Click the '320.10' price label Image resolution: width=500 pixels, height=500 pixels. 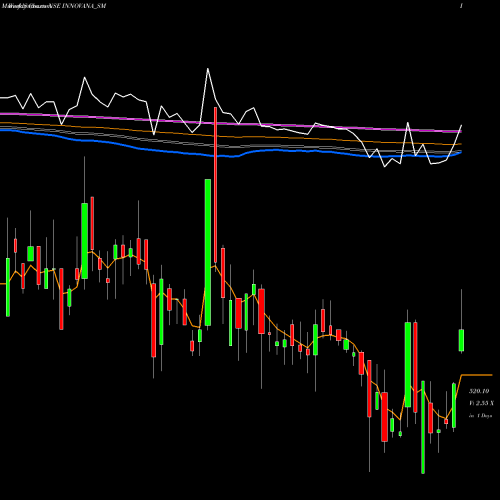[479, 391]
